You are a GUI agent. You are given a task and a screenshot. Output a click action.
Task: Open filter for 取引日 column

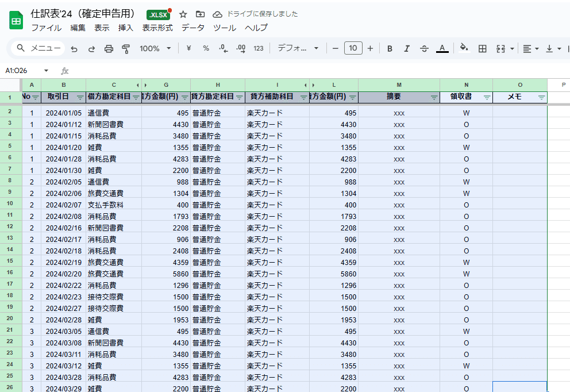tap(80, 97)
